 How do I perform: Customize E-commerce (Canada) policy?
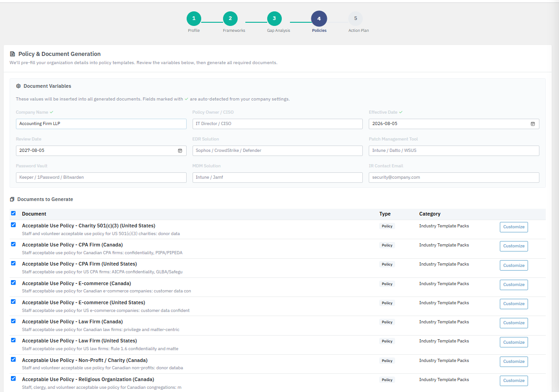(514, 285)
